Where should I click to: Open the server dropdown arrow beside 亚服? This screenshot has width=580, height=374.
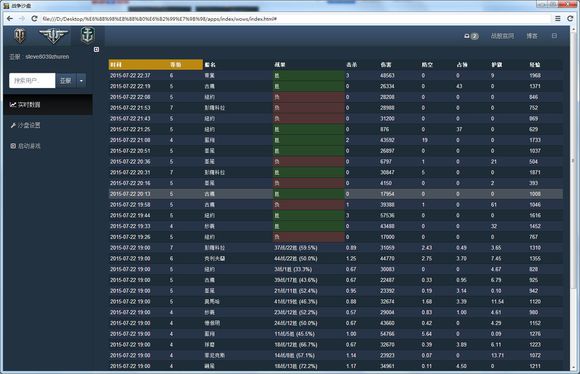[81, 81]
